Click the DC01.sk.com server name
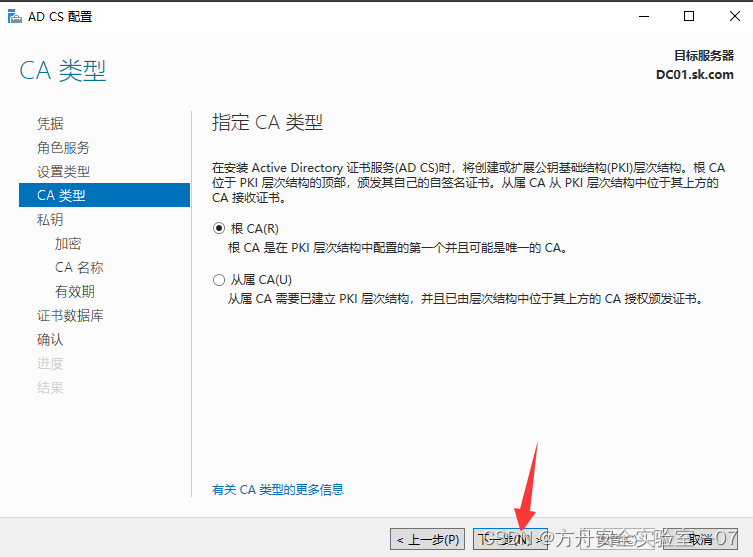The height and width of the screenshot is (557, 753). pos(694,75)
